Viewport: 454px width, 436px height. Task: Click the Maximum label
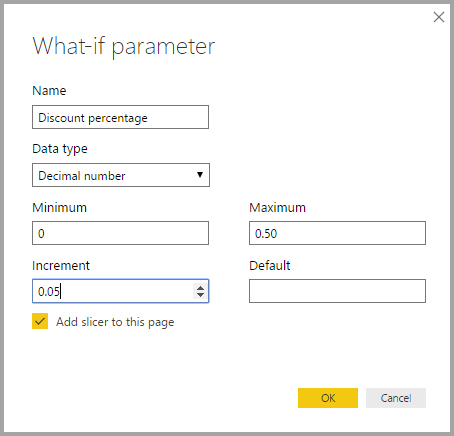pos(278,208)
